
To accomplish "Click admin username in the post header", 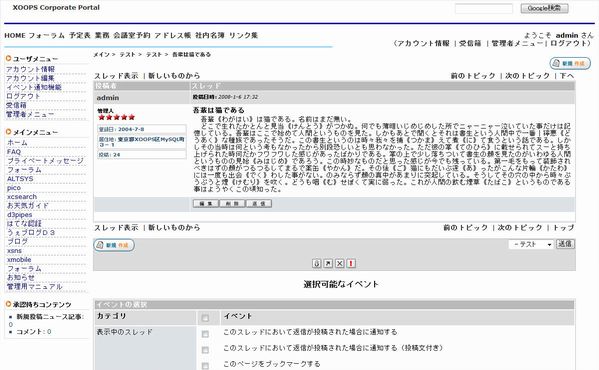I will (108, 98).
